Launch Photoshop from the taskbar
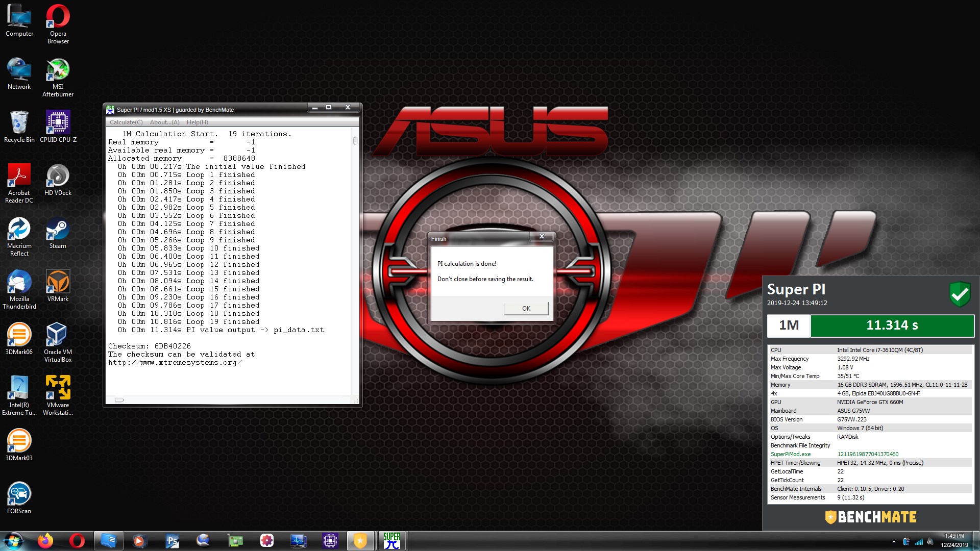Image resolution: width=980 pixels, height=551 pixels. 172,541
